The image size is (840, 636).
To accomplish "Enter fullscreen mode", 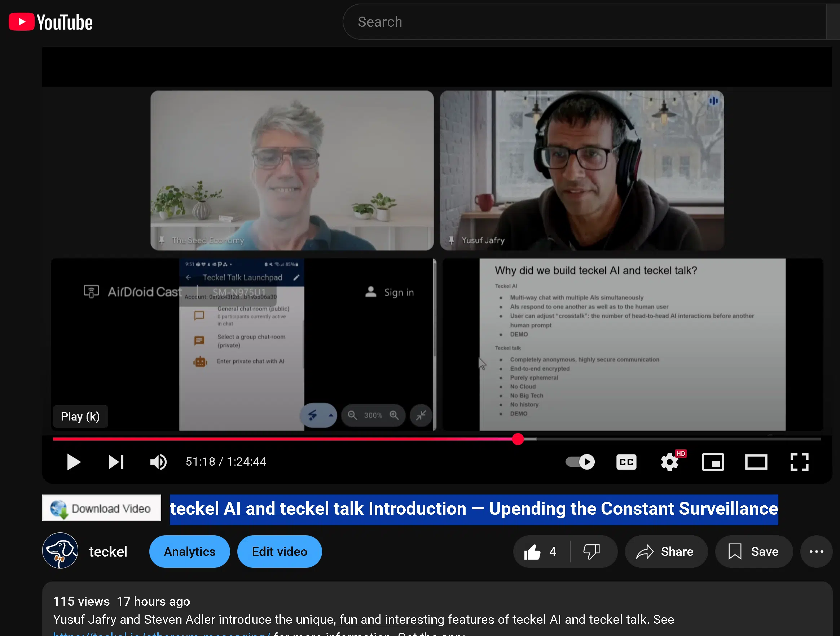I will click(799, 462).
